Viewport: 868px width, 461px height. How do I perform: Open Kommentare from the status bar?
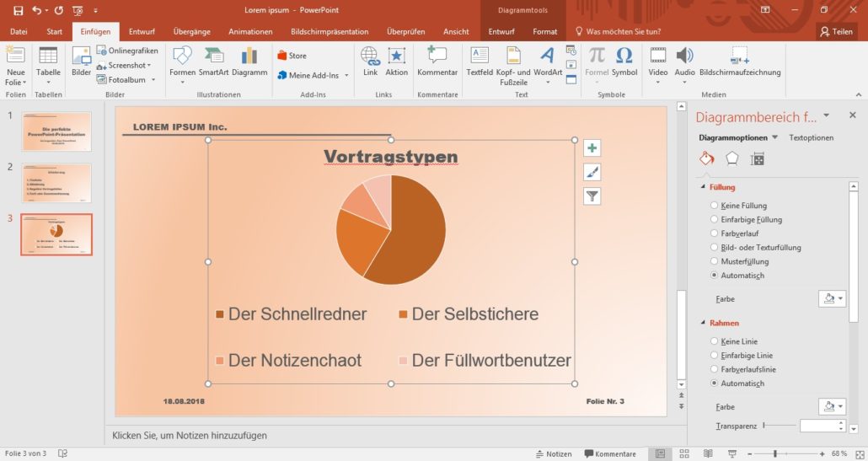tap(610, 453)
